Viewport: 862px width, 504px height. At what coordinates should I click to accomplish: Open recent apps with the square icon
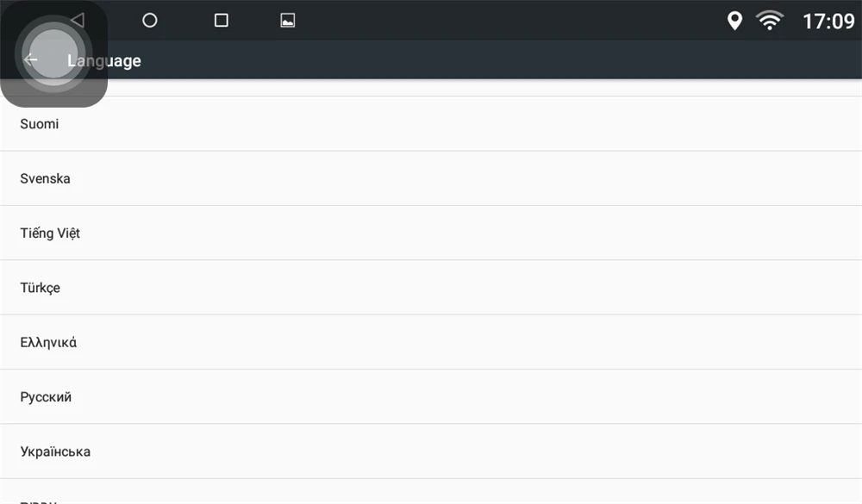221,21
